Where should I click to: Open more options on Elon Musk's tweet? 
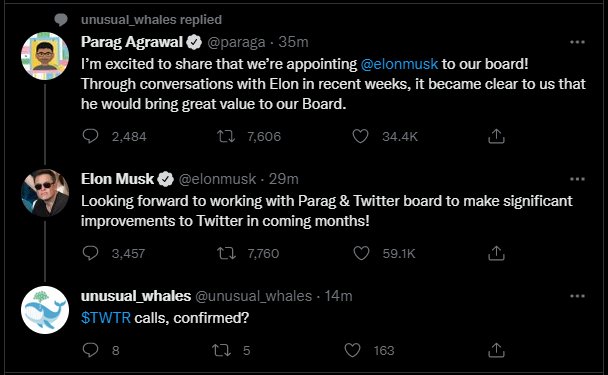[x=577, y=179]
